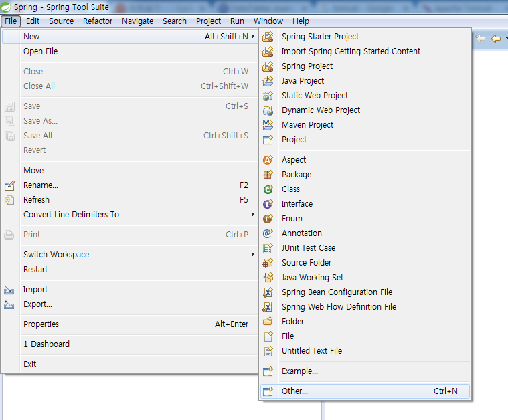508x420 pixels.
Task: Open the Search menu
Action: [x=175, y=21]
